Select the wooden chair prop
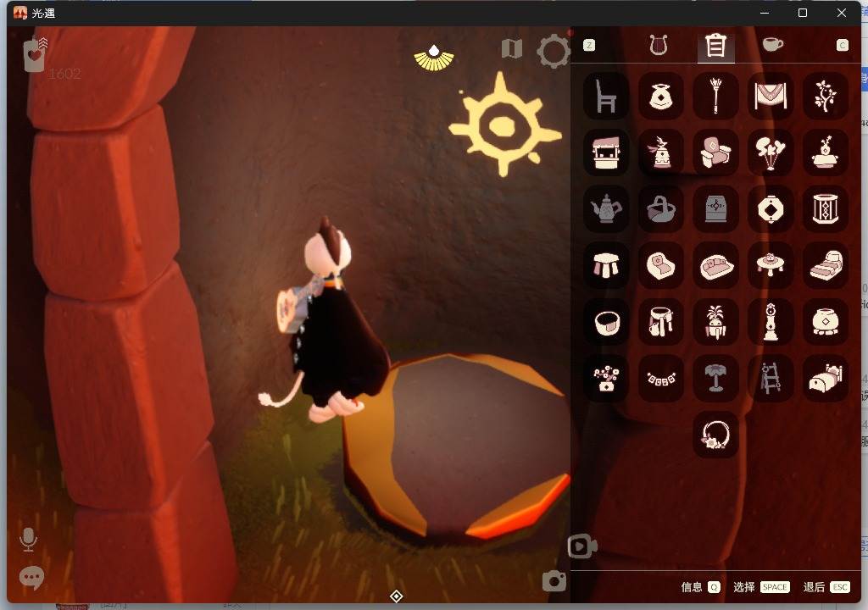868x610 pixels. (606, 96)
